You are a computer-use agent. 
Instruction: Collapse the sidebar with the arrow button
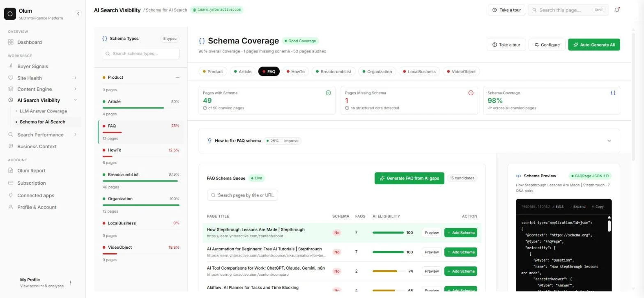click(x=78, y=14)
